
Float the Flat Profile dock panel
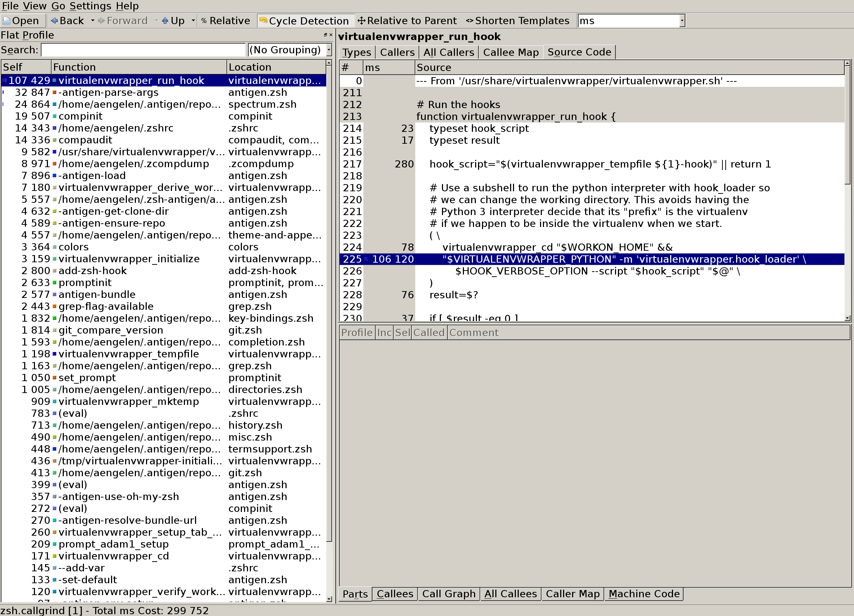325,35
